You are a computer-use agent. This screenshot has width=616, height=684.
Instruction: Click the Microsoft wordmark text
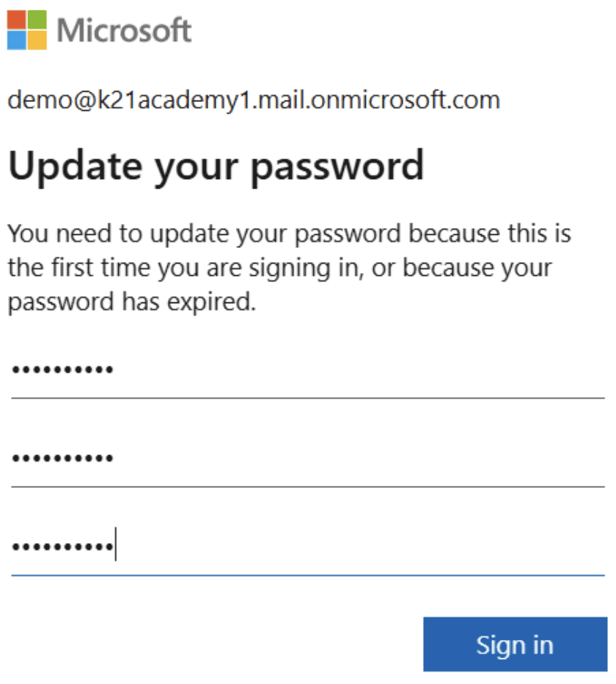click(x=124, y=31)
